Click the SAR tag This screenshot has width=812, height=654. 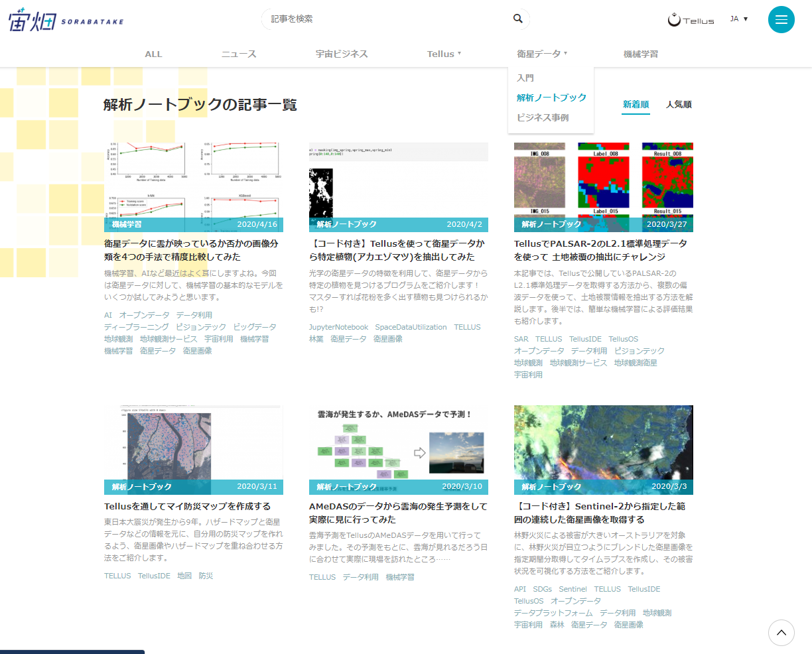tap(521, 339)
